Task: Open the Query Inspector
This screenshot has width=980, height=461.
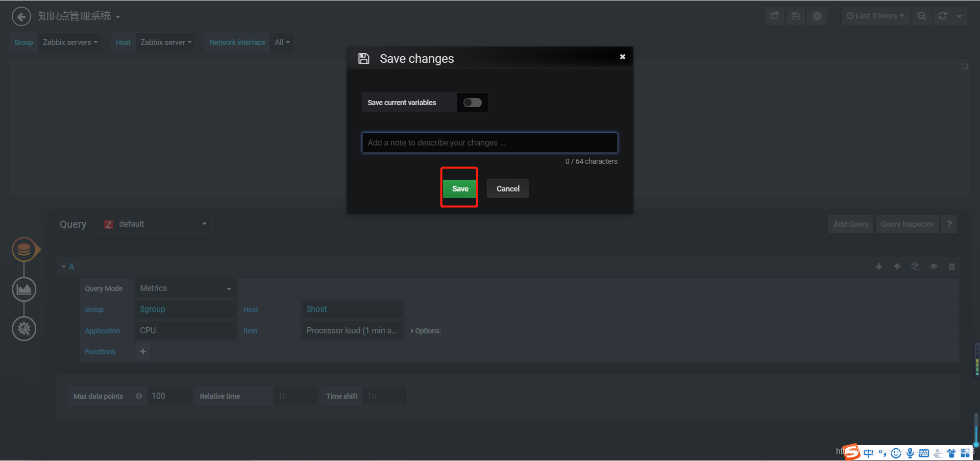Action: 907,224
